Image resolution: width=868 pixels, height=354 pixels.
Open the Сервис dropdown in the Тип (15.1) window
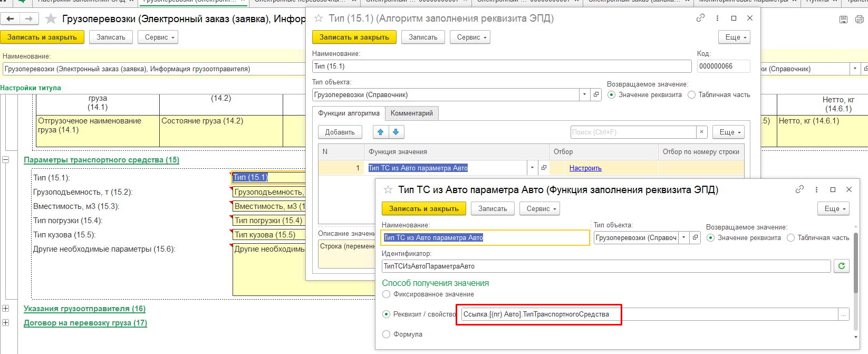(470, 37)
